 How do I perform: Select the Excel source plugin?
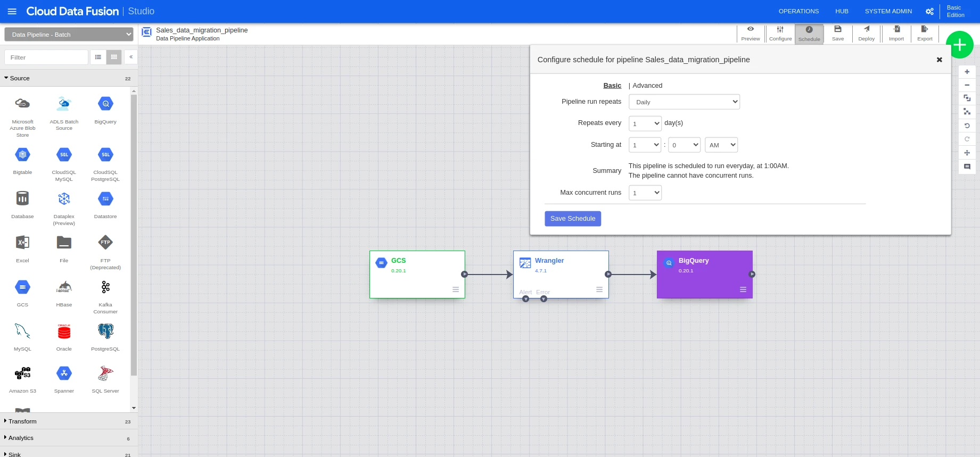[22, 250]
